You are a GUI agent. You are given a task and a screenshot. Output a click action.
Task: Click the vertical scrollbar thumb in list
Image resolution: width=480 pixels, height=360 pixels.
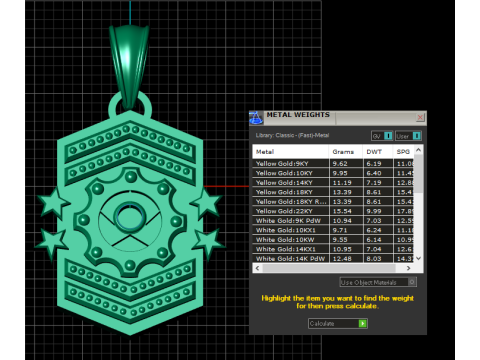pyautogui.click(x=419, y=174)
